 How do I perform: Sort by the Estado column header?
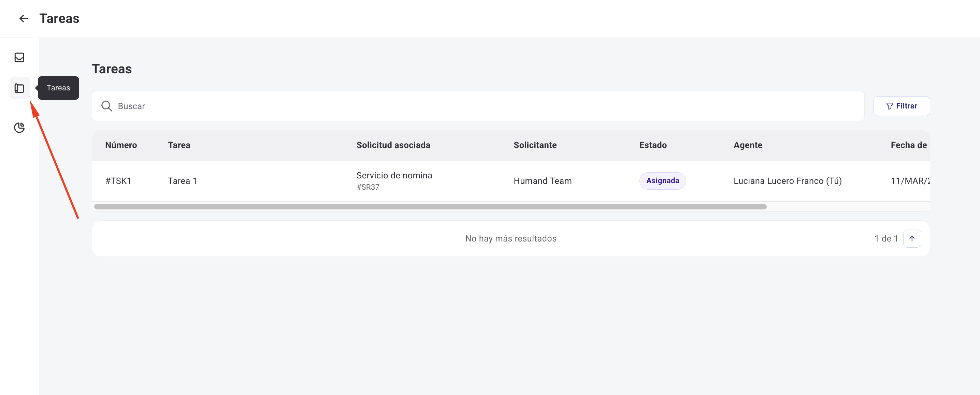tap(653, 145)
